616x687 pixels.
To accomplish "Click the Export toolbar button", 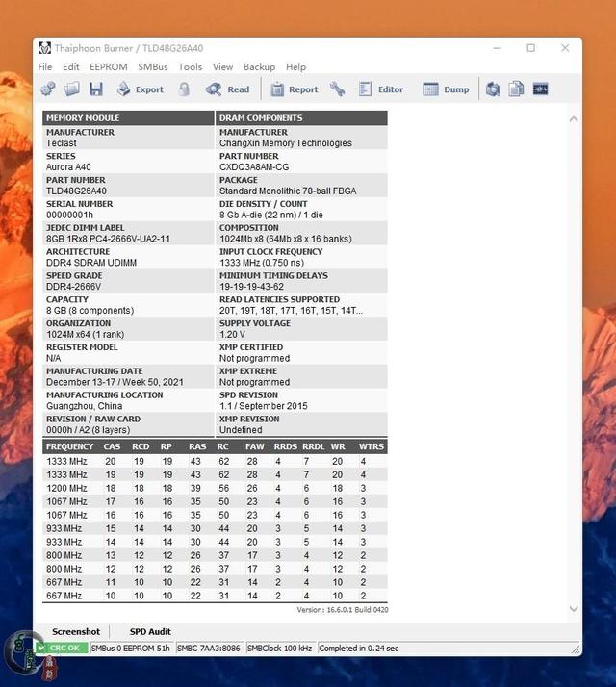I will 141,89.
